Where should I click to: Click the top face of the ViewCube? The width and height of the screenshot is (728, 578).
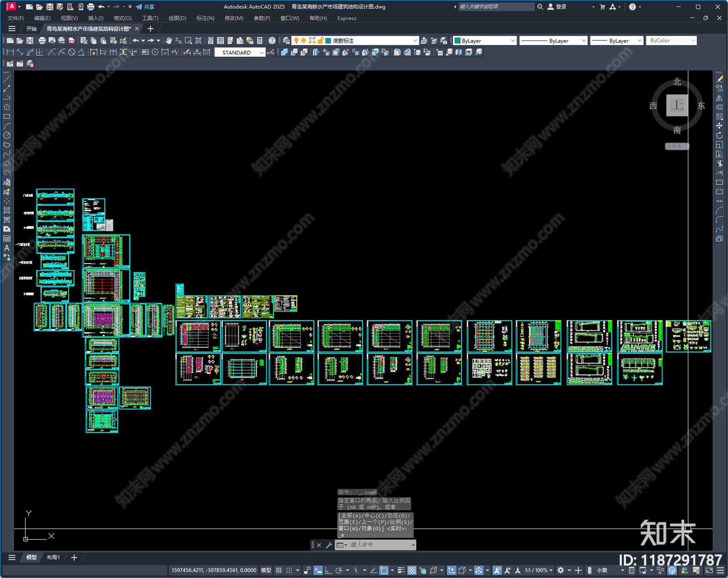677,106
